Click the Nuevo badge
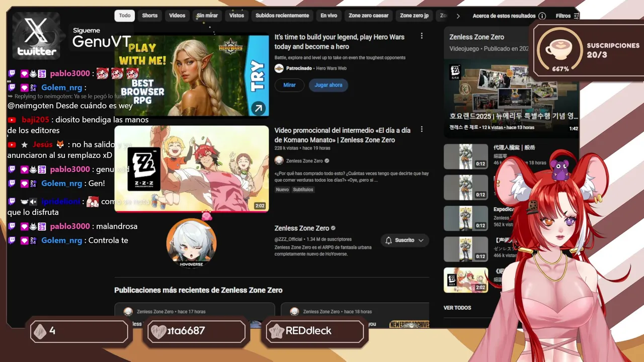Image resolution: width=644 pixels, height=362 pixels. click(282, 190)
